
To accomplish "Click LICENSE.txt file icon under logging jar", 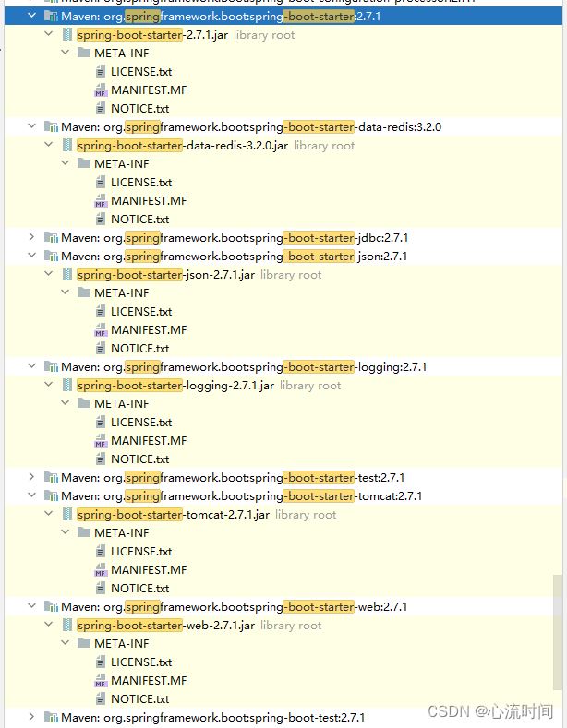I will pos(101,422).
